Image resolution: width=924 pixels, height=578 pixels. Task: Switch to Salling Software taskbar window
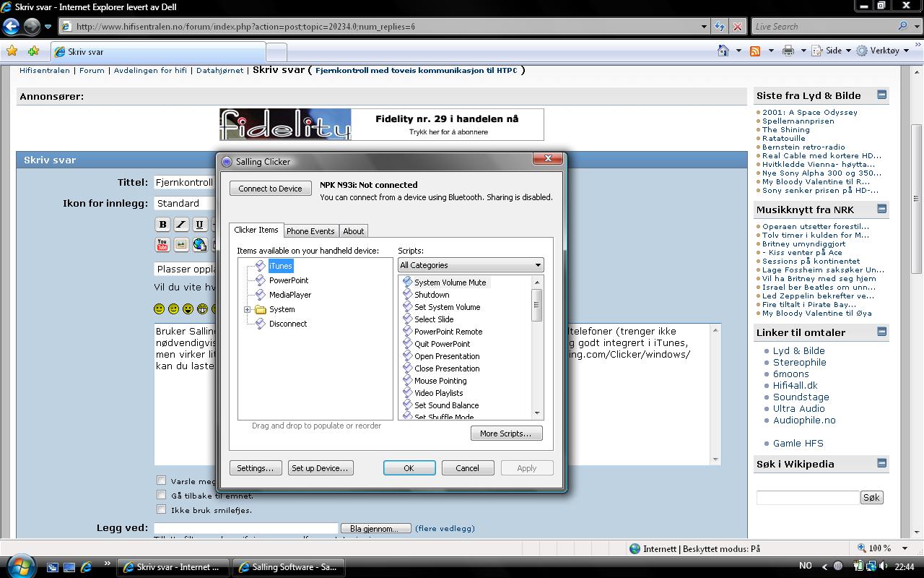[x=288, y=567]
